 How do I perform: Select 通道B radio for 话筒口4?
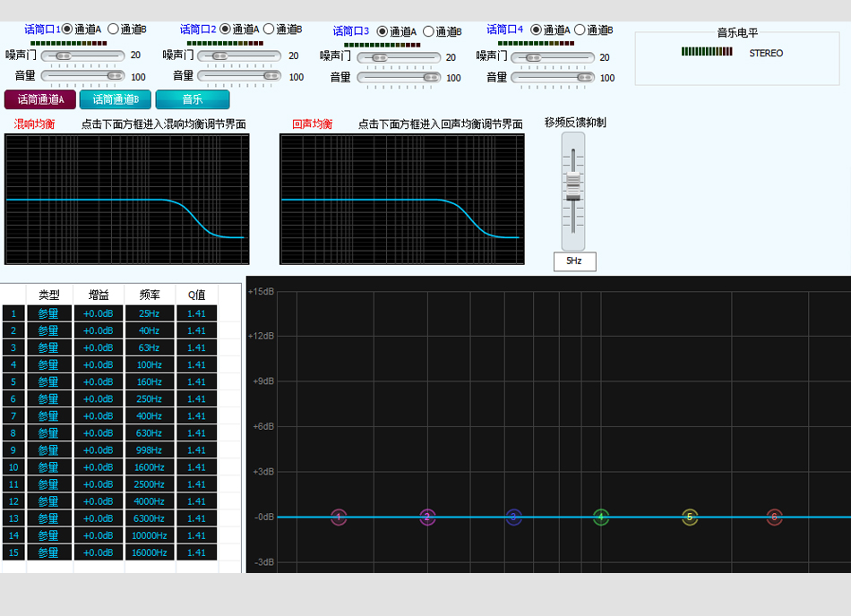coord(579,30)
